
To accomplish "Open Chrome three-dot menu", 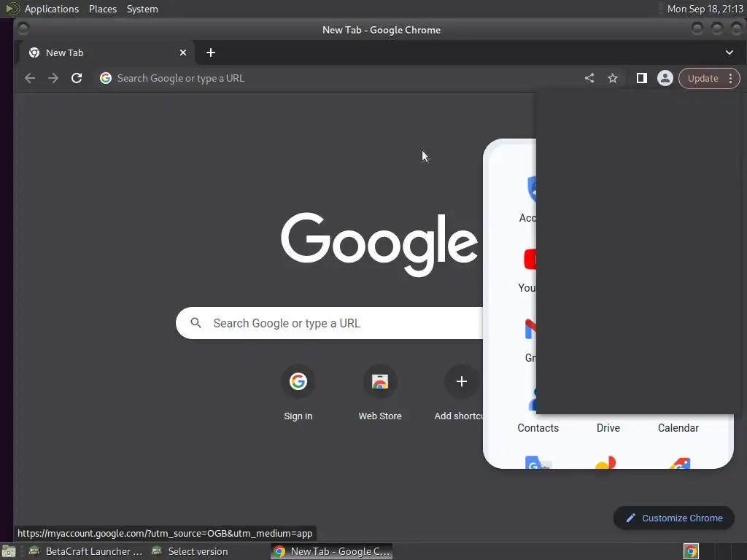I will (730, 79).
